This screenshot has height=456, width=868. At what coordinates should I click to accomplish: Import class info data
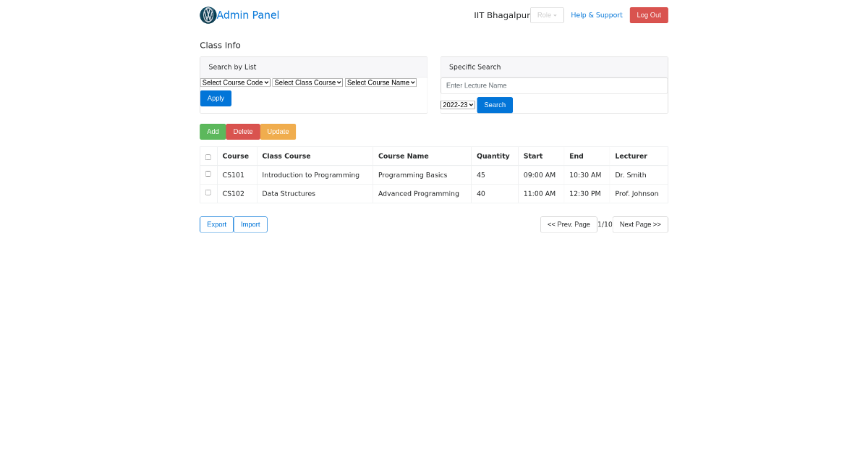pos(250,224)
